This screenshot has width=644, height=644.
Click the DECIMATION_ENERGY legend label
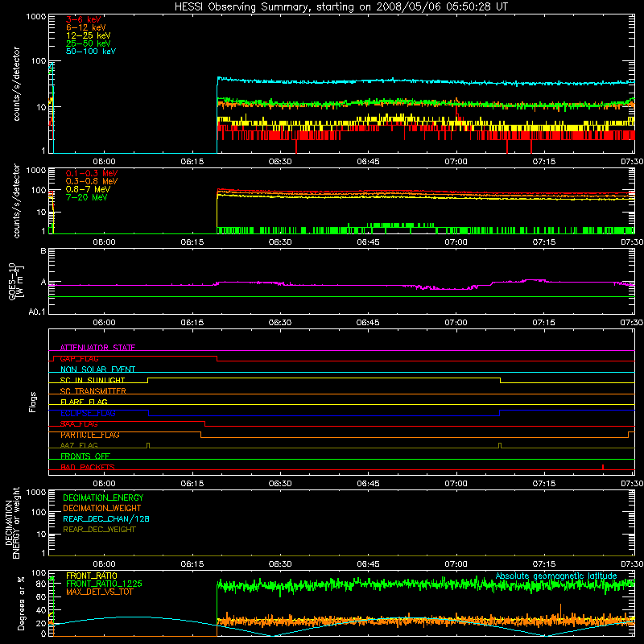(x=103, y=497)
